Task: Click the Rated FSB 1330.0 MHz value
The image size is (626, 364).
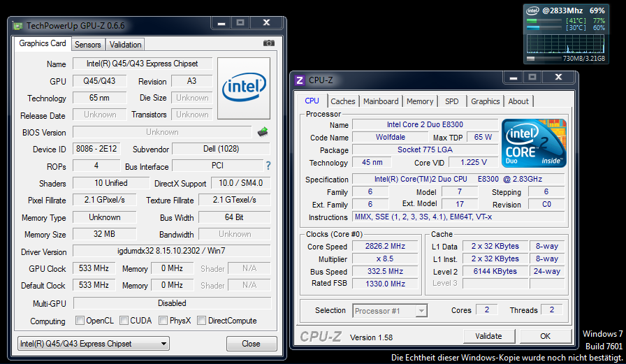Action: [x=385, y=284]
